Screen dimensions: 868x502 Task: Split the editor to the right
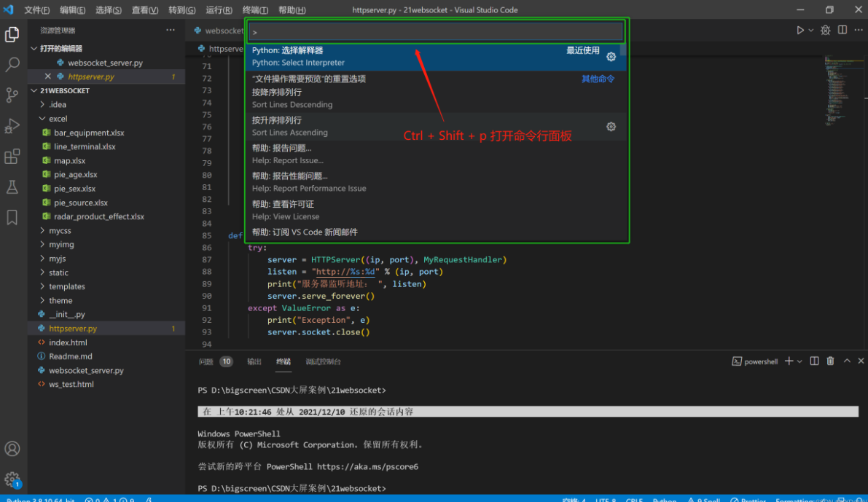pyautogui.click(x=842, y=31)
